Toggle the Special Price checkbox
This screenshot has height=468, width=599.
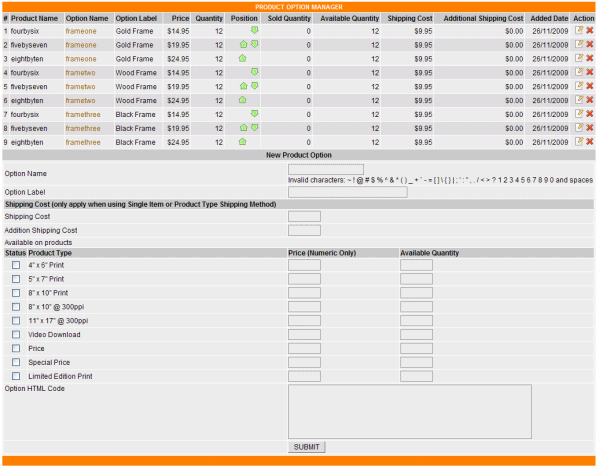[x=16, y=362]
